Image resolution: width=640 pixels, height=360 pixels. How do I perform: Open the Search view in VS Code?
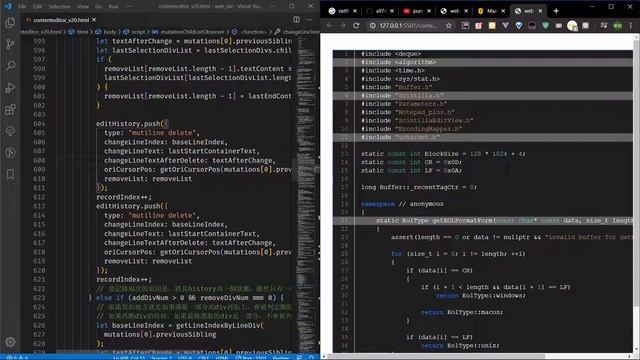tap(10, 66)
